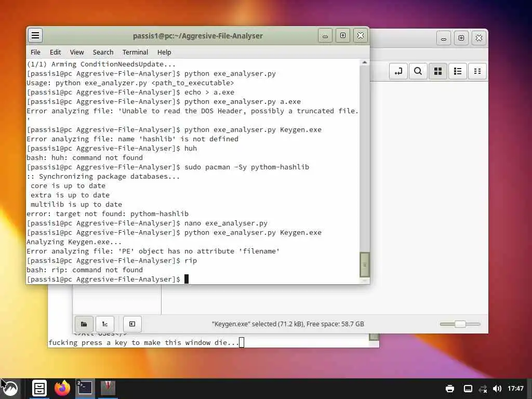Switch to the red-tie app in taskbar
The height and width of the screenshot is (399, 532).
coord(108,388)
